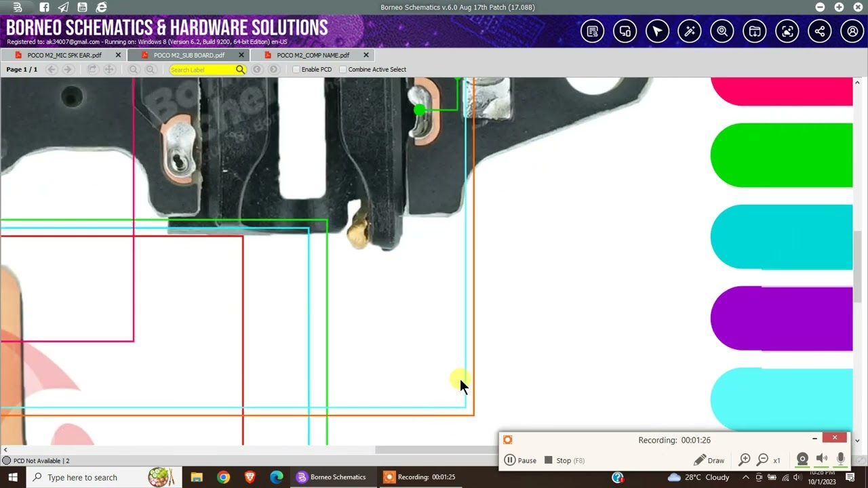This screenshot has height=488, width=868.
Task: Select Recording taskbar button
Action: (419, 477)
